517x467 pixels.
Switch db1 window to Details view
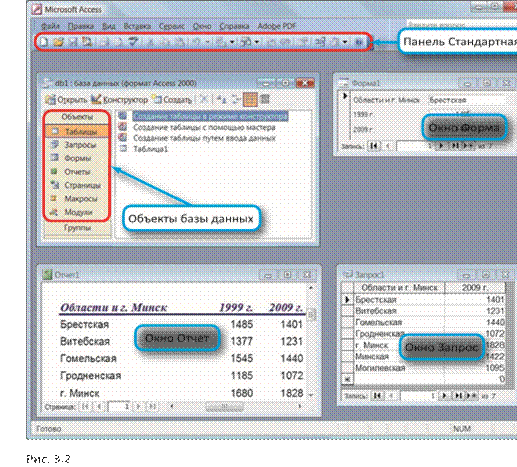265,99
